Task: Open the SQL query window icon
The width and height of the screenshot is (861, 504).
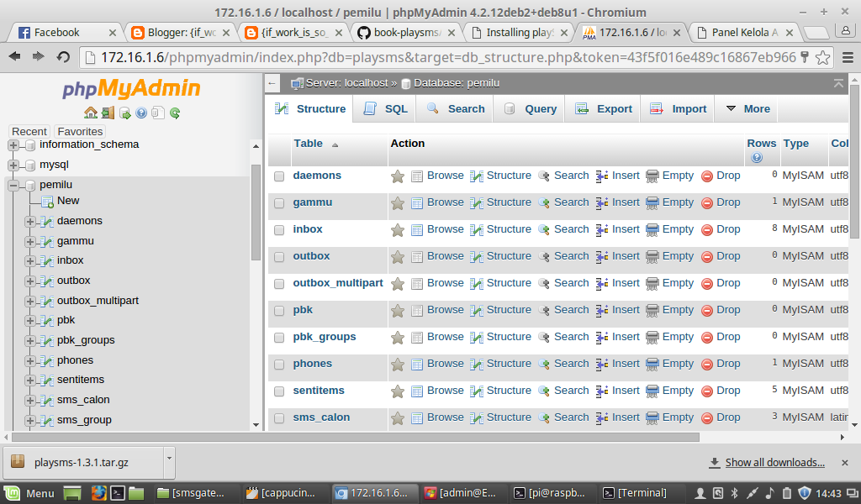Action: [124, 112]
